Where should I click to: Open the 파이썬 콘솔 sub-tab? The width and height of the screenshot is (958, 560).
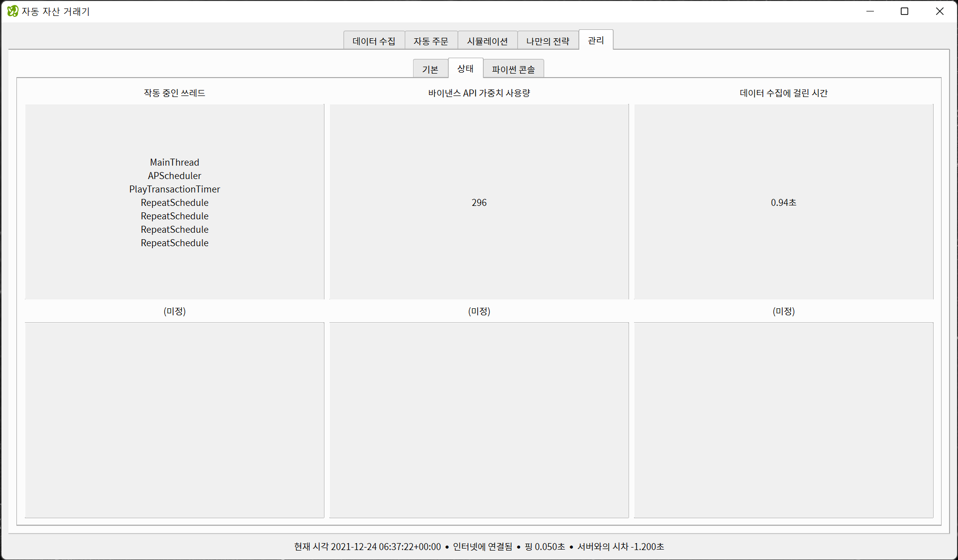pyautogui.click(x=513, y=70)
